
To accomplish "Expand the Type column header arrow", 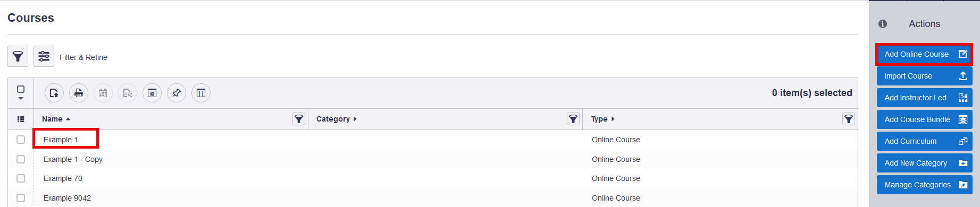I will (613, 119).
